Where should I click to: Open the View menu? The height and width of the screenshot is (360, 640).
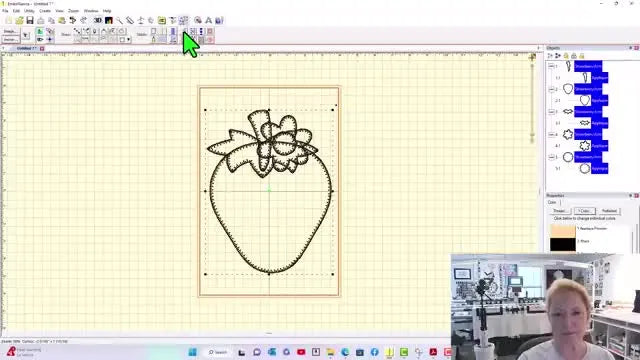59,11
